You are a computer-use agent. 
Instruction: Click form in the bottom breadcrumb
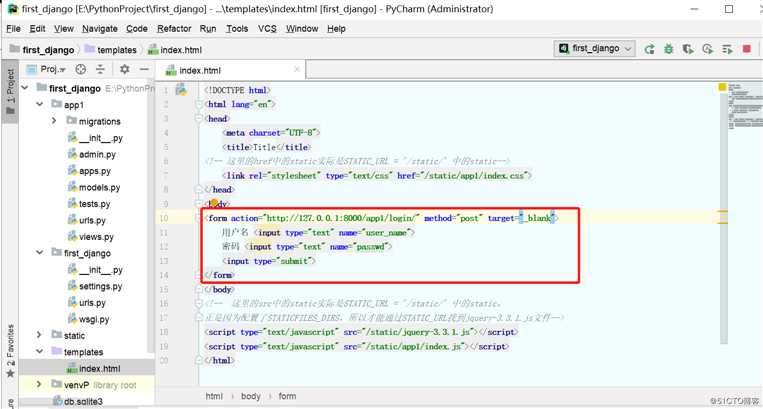(x=287, y=396)
